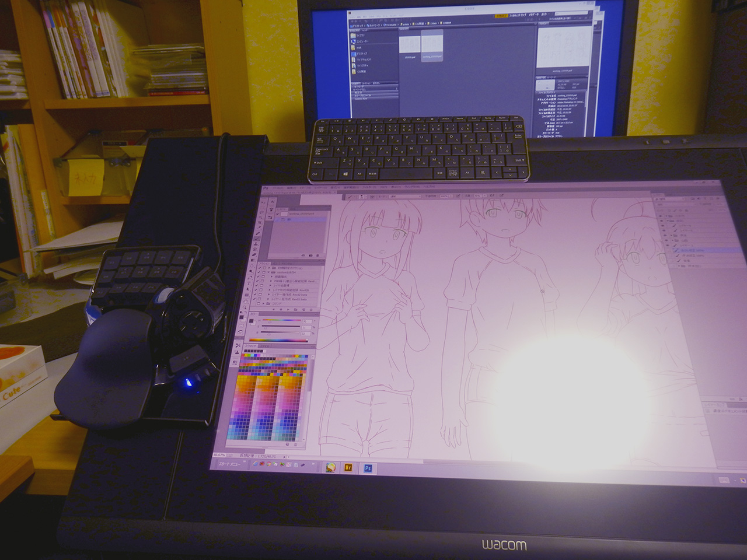Open the CG関連 folder in Bridge favorites
747x560 pixels.
click(x=360, y=72)
